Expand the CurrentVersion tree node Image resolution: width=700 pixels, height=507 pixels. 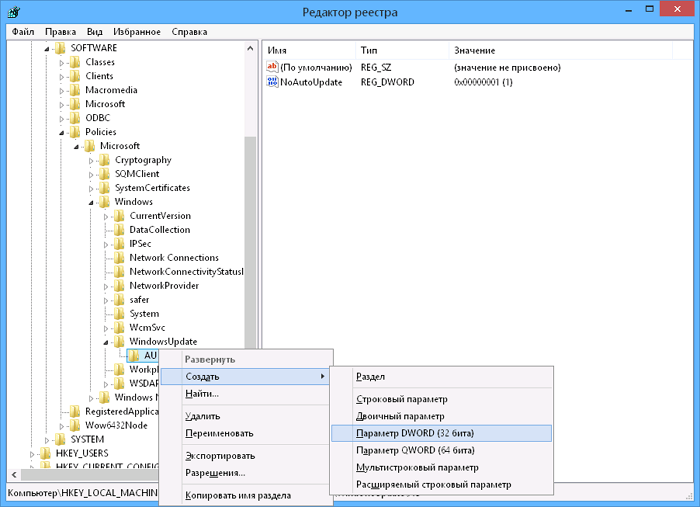tap(105, 216)
